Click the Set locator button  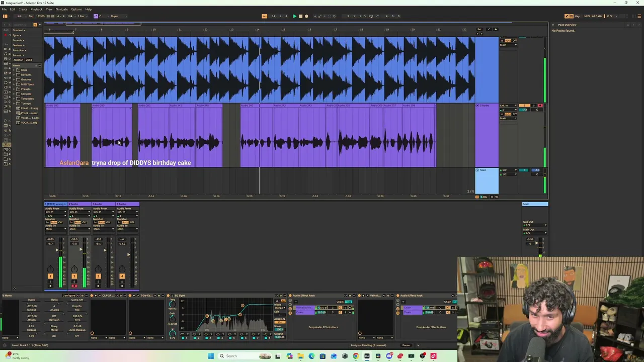coord(479,29)
